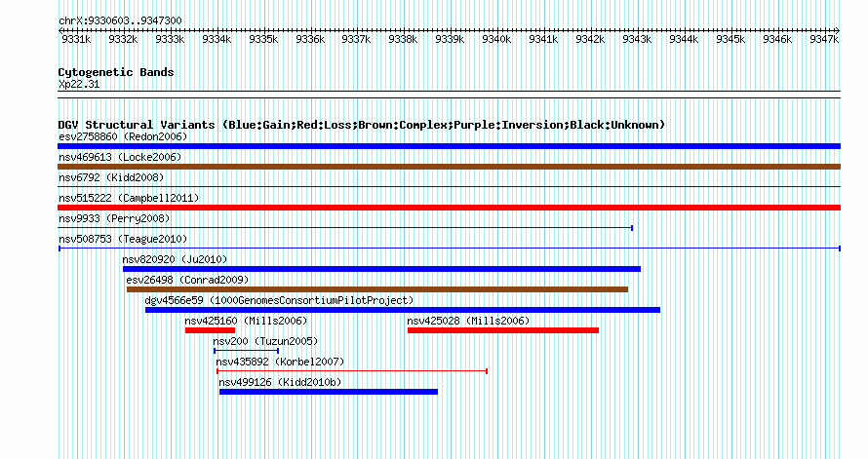Click the chrX:9330603..9347300 coordinates text
This screenshot has height=459, width=868.
click(x=120, y=20)
